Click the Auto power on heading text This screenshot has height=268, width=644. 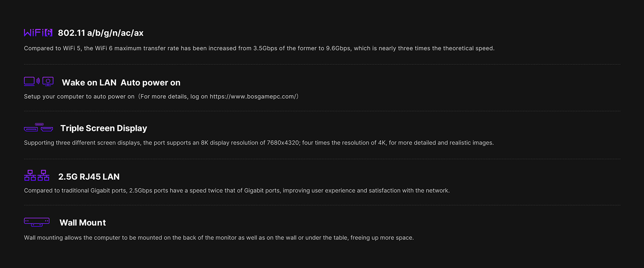[151, 83]
